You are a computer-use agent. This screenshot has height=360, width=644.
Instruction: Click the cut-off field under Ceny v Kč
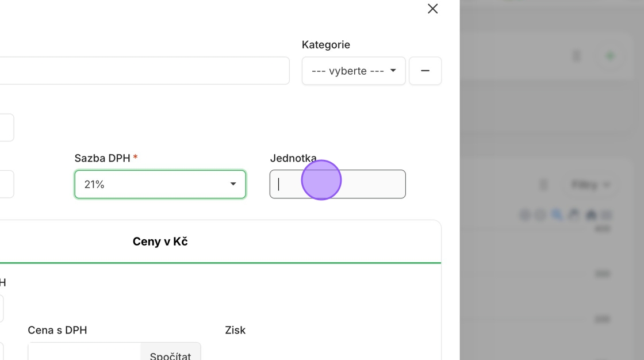point(2,308)
